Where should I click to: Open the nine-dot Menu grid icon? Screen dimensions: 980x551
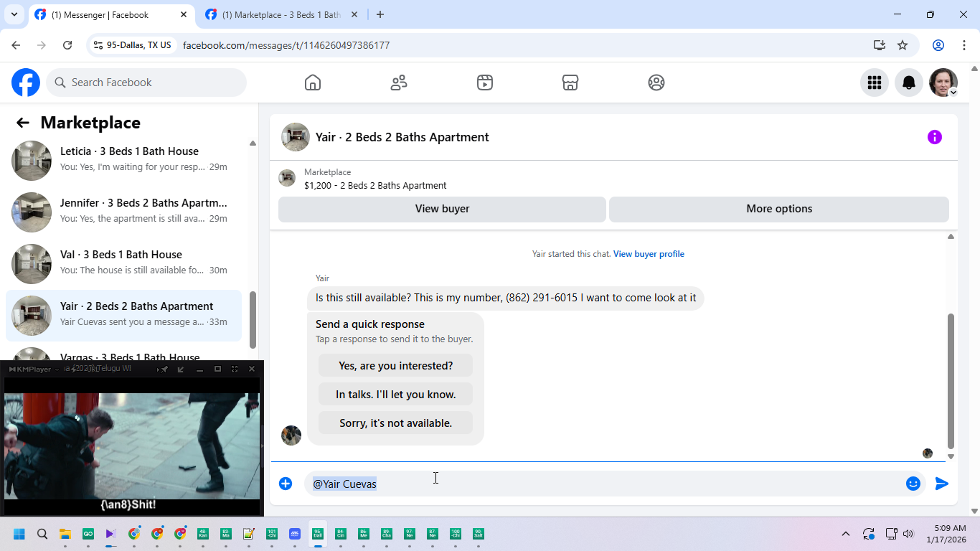tap(875, 83)
